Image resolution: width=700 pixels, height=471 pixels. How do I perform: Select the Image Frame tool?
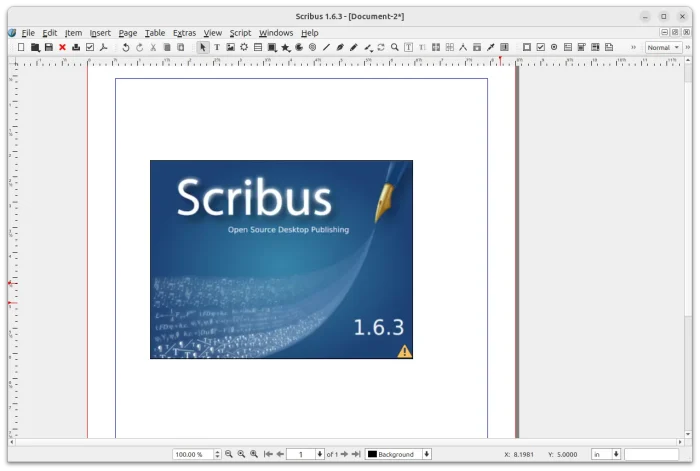[x=230, y=47]
